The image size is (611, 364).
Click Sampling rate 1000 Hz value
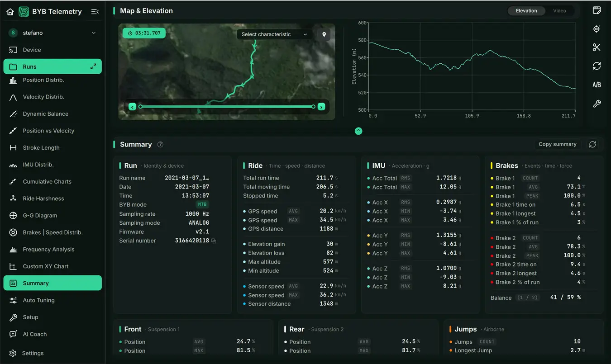click(197, 214)
